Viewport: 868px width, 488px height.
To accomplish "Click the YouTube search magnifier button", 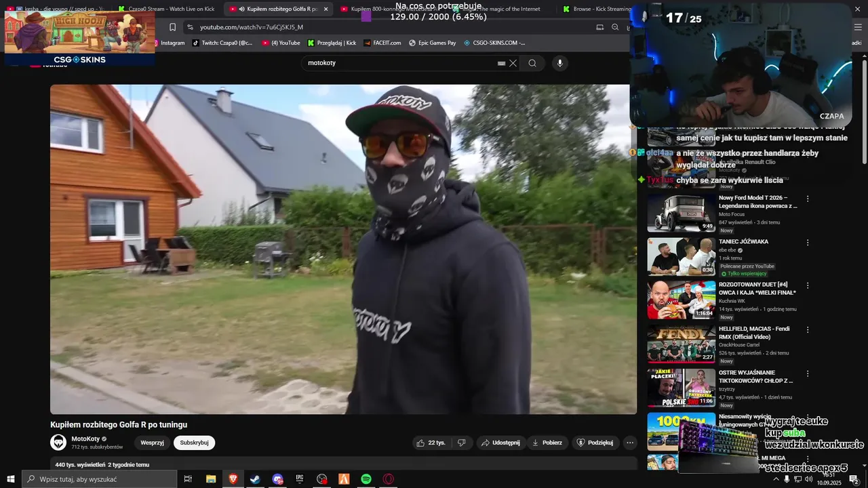I will pyautogui.click(x=532, y=63).
